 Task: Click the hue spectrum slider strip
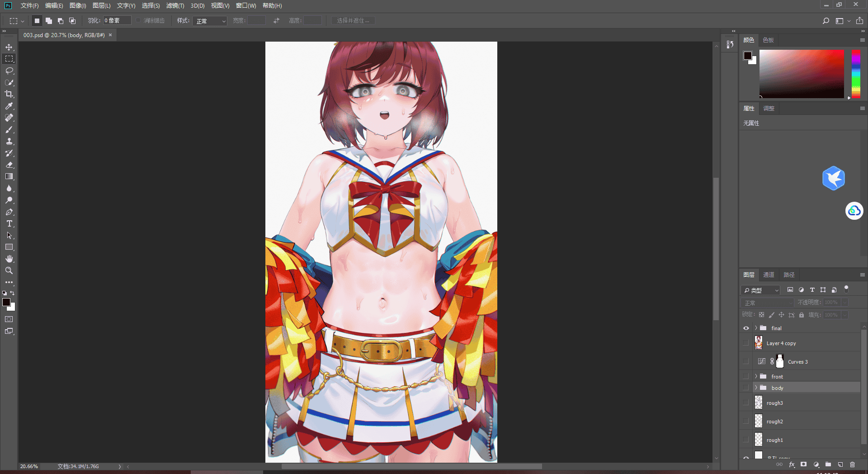click(x=856, y=74)
